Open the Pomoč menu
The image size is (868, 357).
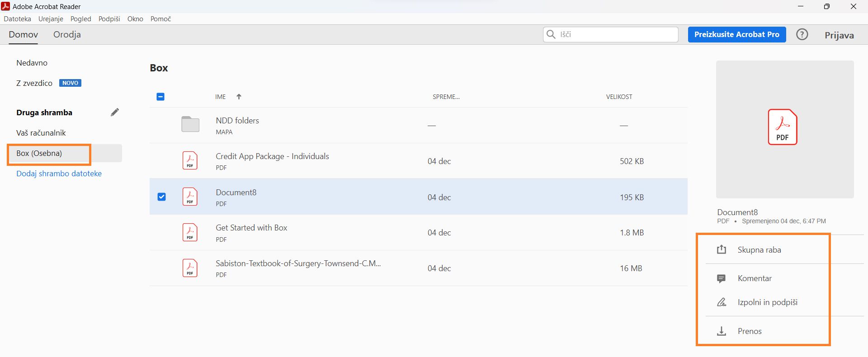point(160,19)
